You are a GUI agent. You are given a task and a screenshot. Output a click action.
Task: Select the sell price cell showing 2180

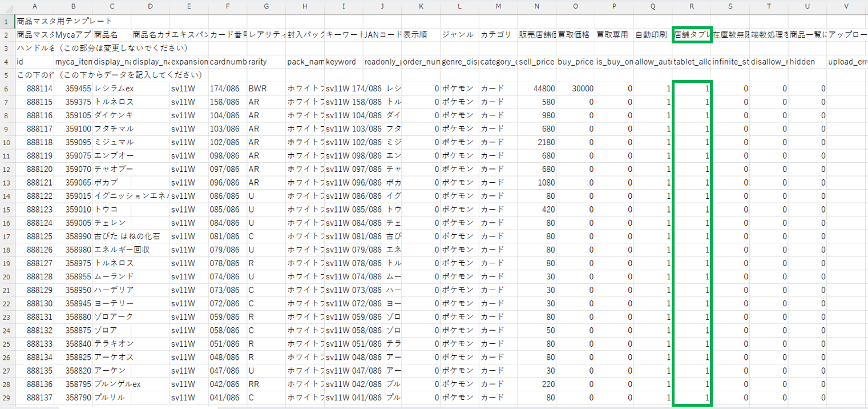pos(536,142)
